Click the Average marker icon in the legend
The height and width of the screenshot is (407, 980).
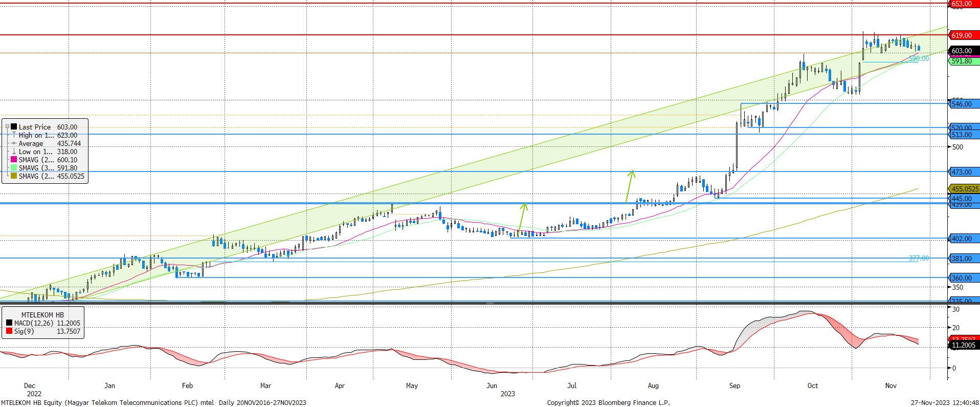click(x=14, y=143)
